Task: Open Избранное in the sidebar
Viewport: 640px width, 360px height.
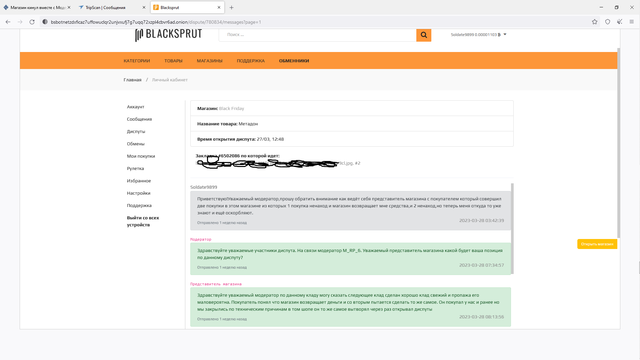Action: 139,180
